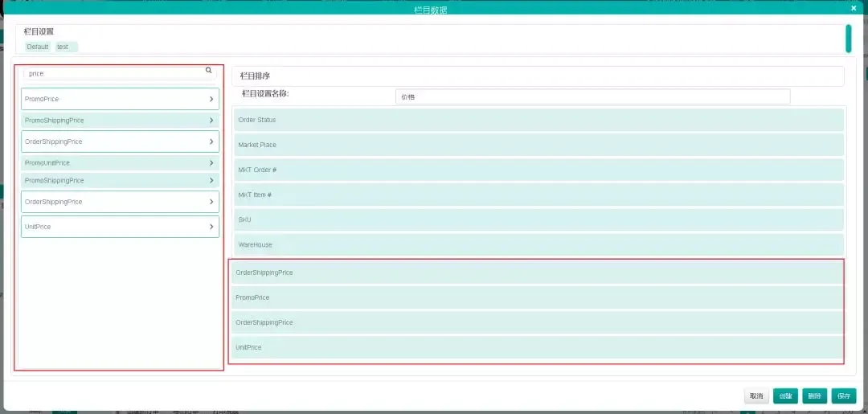Click the teal button right of 取消
This screenshot has width=868, height=414.
tap(785, 396)
